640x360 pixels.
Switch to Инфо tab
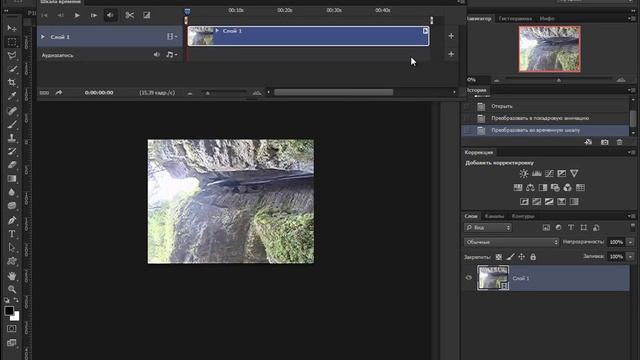coord(547,18)
